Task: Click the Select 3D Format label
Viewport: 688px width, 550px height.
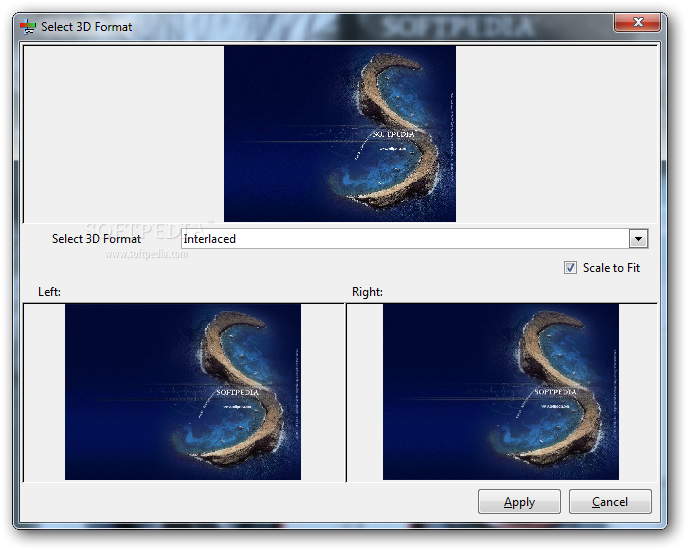Action: coord(96,239)
